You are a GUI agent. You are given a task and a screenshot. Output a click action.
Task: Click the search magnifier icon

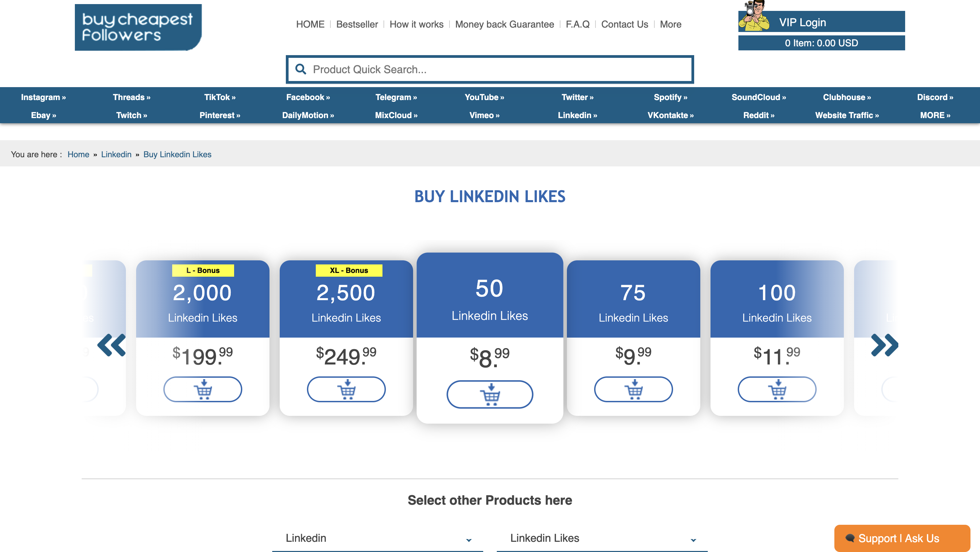coord(300,69)
